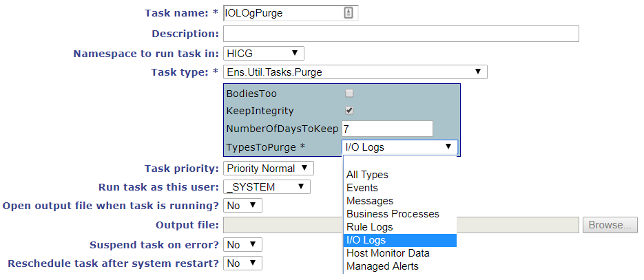Select Messages option in the dropdown list
The image size is (644, 280).
(x=370, y=201)
